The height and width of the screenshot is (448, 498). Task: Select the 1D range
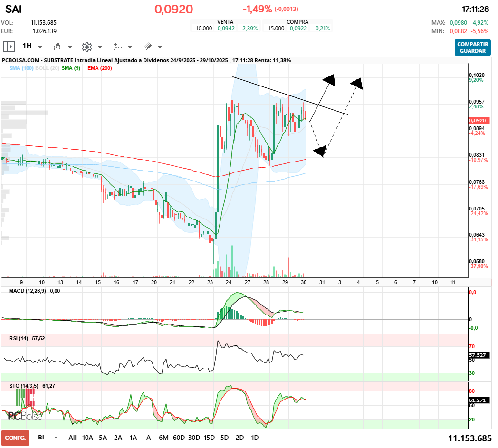click(255, 438)
